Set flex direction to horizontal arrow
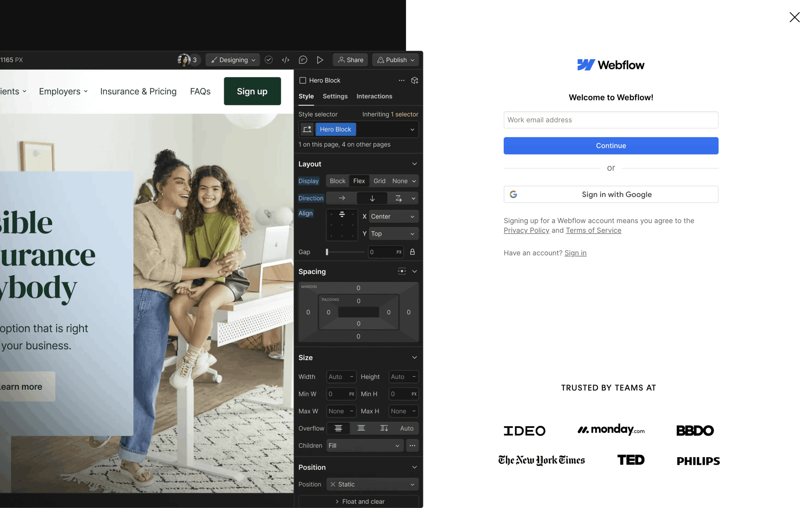 pos(342,198)
